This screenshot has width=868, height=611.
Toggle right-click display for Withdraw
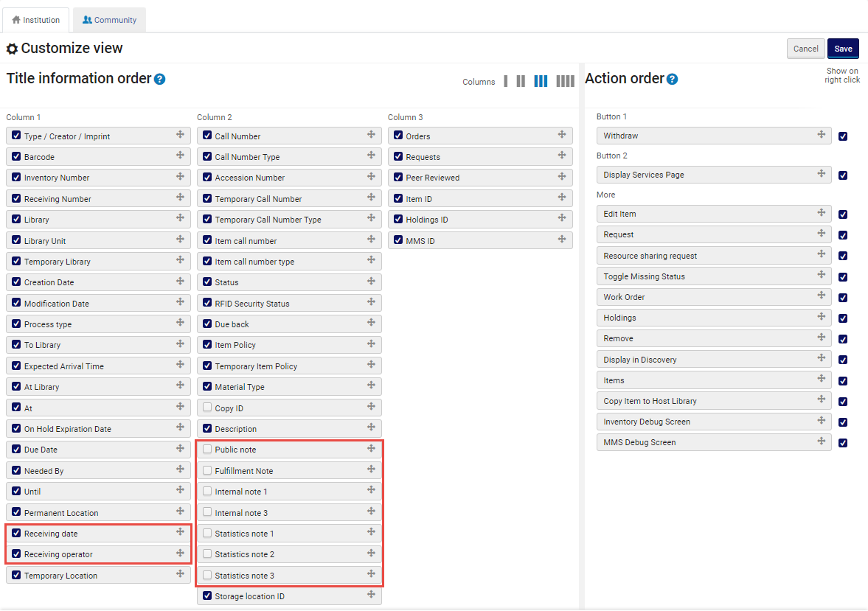pos(842,136)
